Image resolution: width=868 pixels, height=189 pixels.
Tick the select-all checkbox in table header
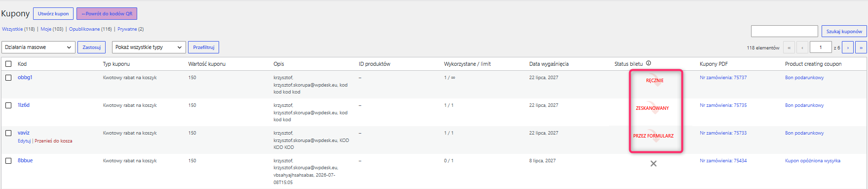coord(8,64)
